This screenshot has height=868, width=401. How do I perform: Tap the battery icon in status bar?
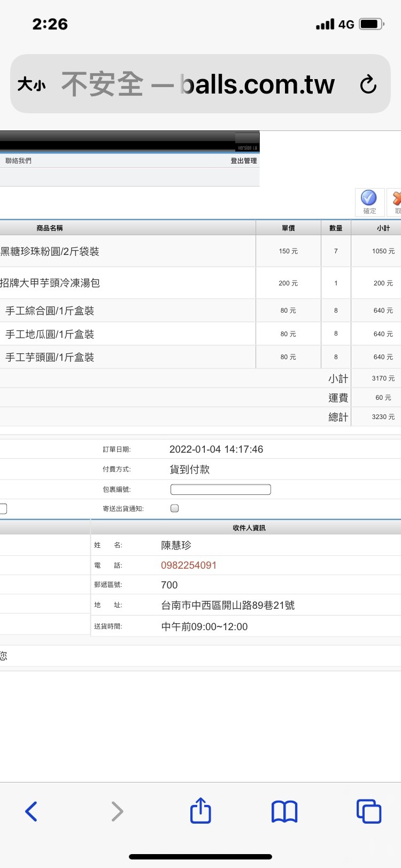372,24
